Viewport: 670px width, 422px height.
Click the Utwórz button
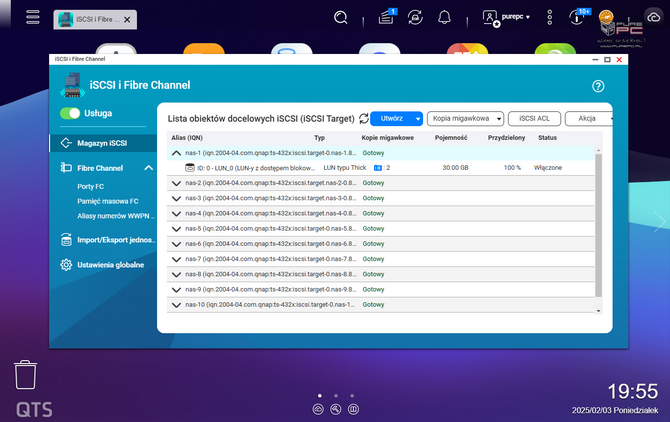pos(392,119)
